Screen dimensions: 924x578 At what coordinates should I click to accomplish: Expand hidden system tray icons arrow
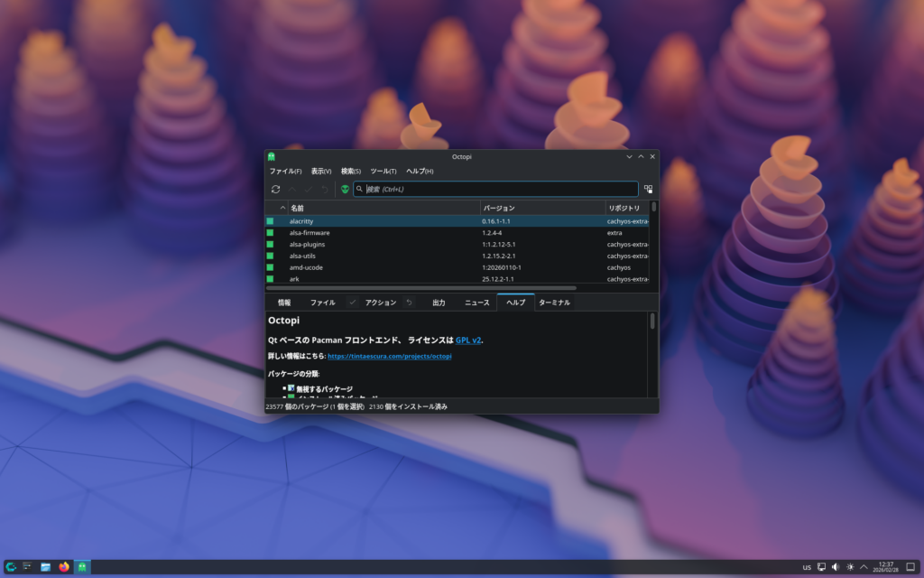(x=864, y=567)
